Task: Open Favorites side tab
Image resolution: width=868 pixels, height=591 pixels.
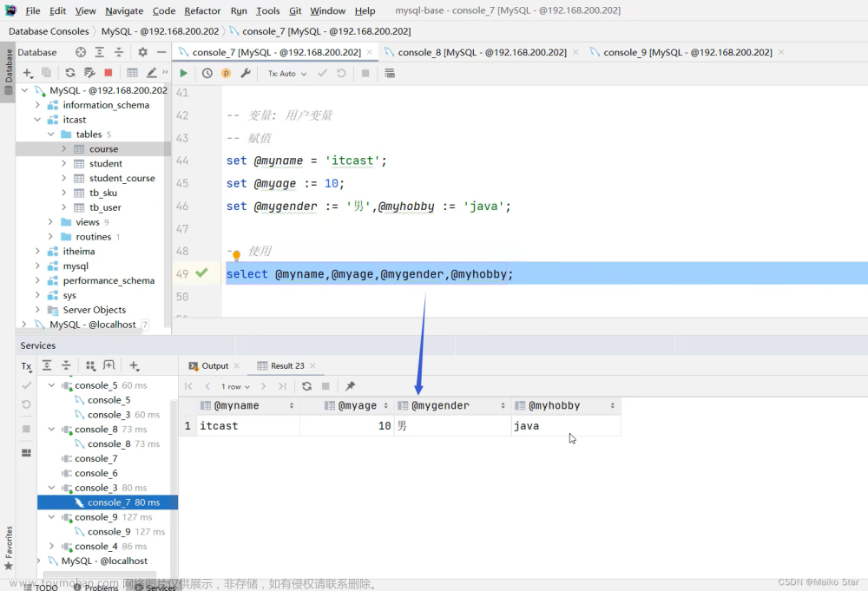Action: (x=9, y=548)
